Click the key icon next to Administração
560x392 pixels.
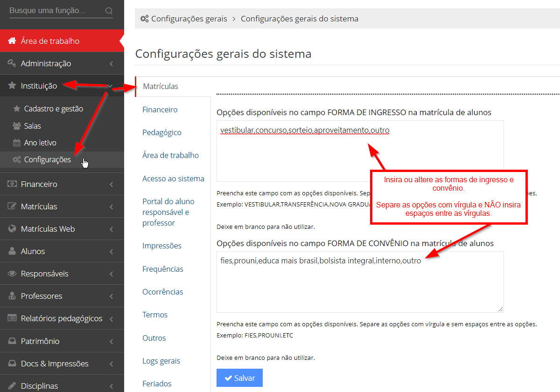12,63
